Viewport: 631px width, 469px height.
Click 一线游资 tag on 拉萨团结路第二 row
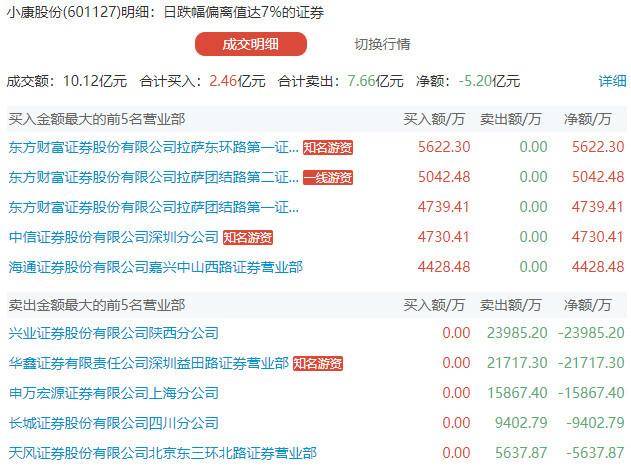328,177
